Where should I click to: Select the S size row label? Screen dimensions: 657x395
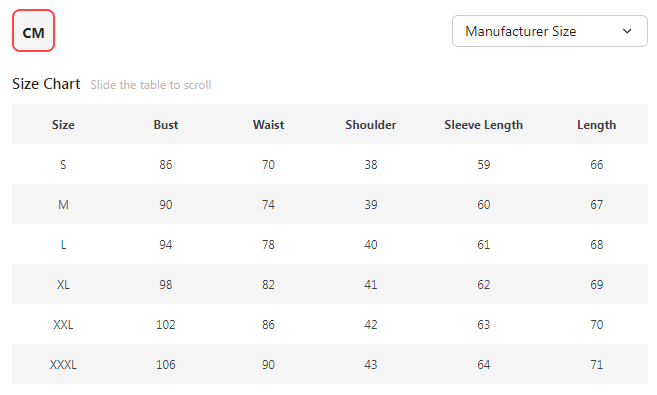tap(63, 165)
